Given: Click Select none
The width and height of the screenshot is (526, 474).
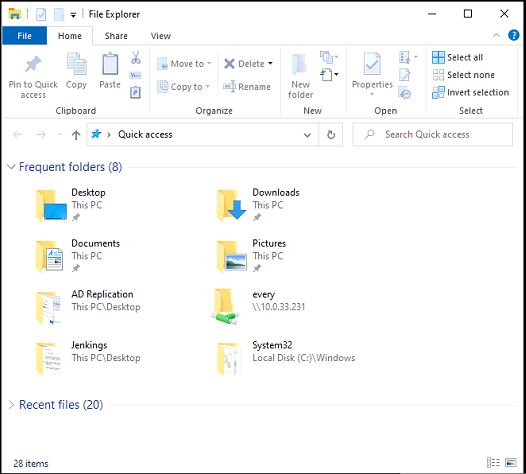Looking at the screenshot, I should 463,75.
